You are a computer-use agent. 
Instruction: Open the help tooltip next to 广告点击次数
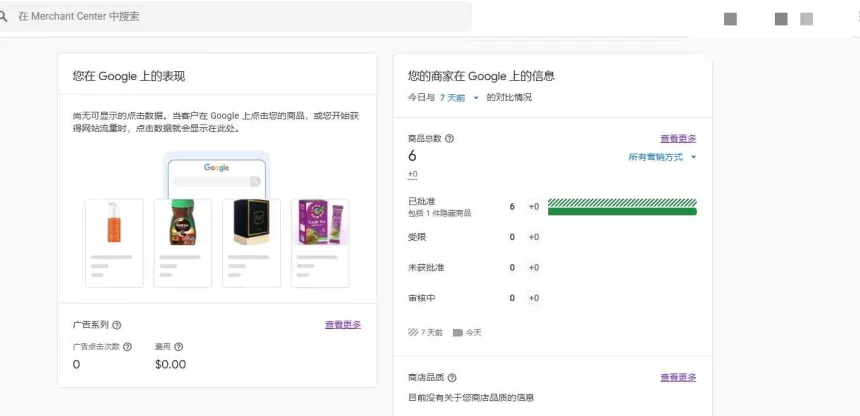pyautogui.click(x=127, y=347)
